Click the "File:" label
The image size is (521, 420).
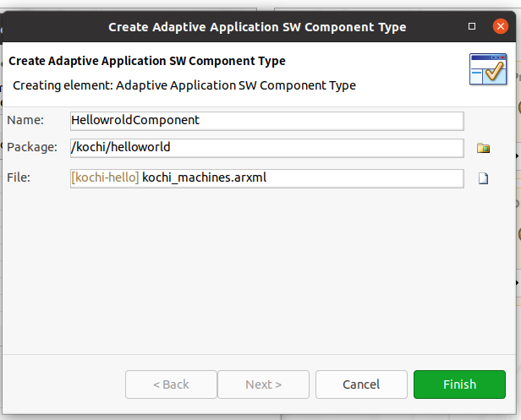(19, 177)
